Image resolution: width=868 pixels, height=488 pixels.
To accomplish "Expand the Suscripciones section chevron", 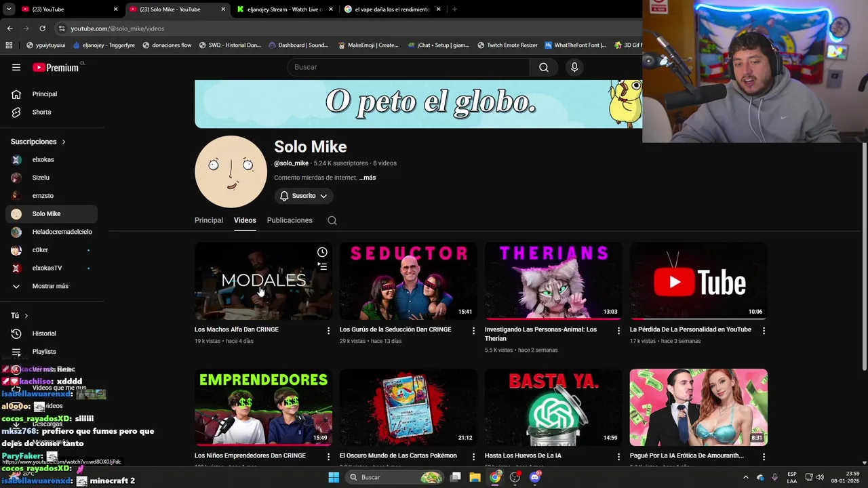I will click(x=64, y=142).
